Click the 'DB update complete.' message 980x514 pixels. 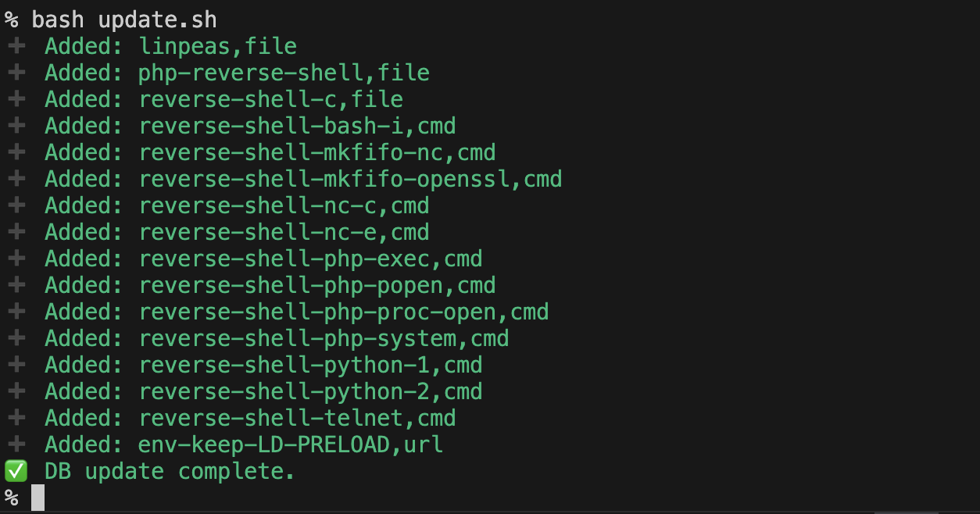coord(170,472)
